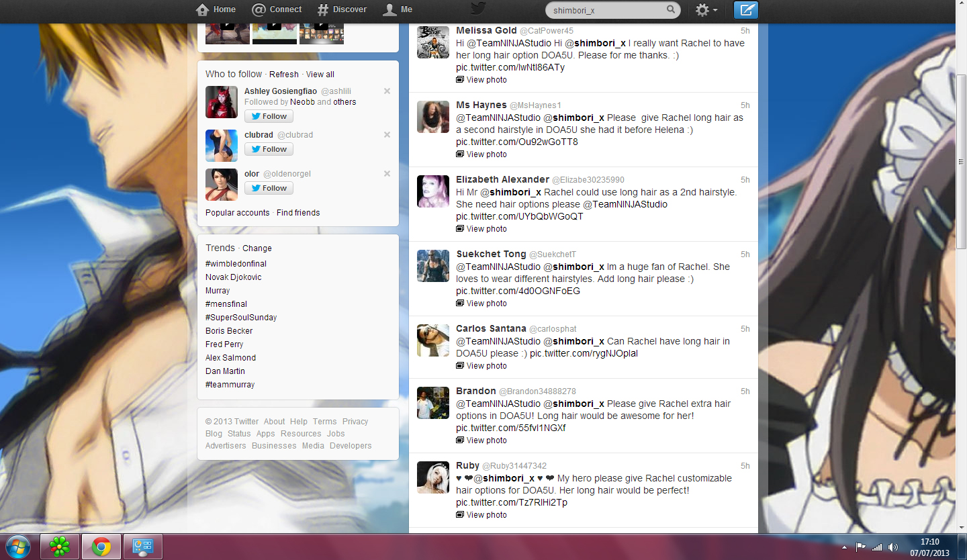The width and height of the screenshot is (967, 560).
Task: Click View all in Who to follow
Action: tap(320, 75)
